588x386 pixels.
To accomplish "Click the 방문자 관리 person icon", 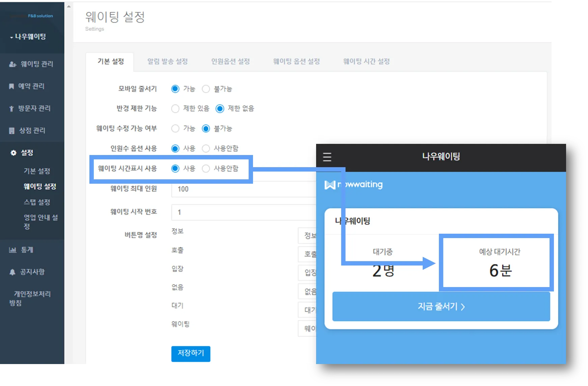I will (x=11, y=108).
